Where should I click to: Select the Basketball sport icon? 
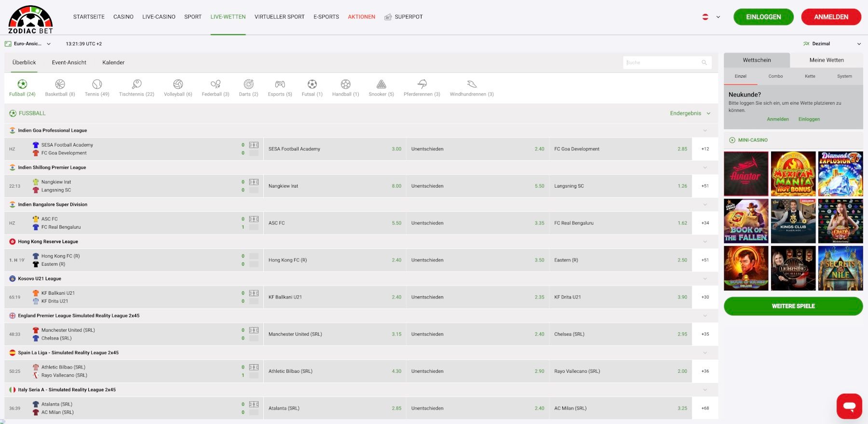tap(60, 84)
